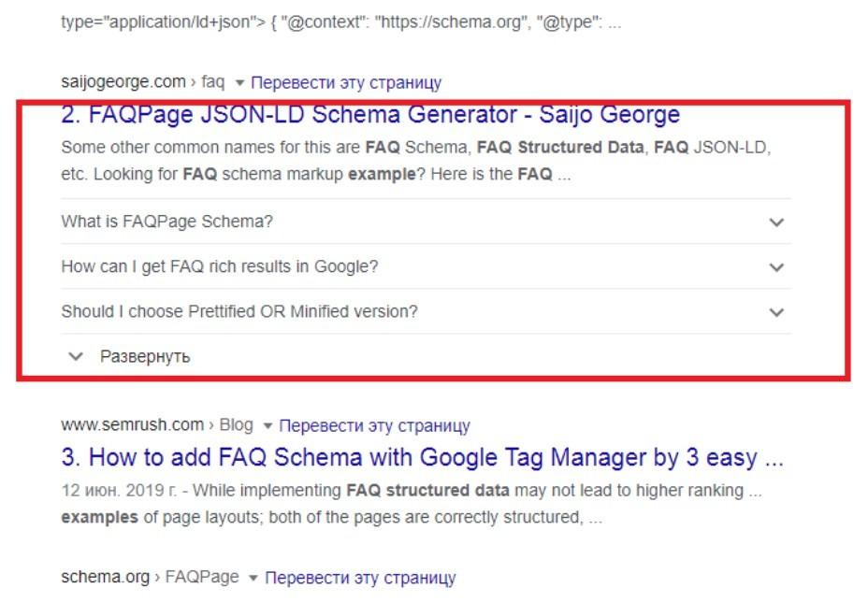This screenshot has height=602, width=868.
Task: Select "Should I choose Prettified OR Minified version?" question
Action: tap(239, 312)
